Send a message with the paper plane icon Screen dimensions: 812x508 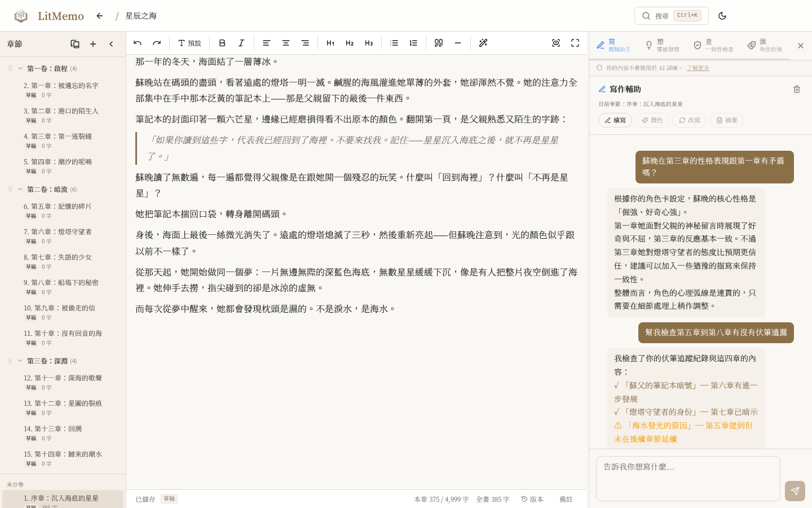(x=795, y=491)
